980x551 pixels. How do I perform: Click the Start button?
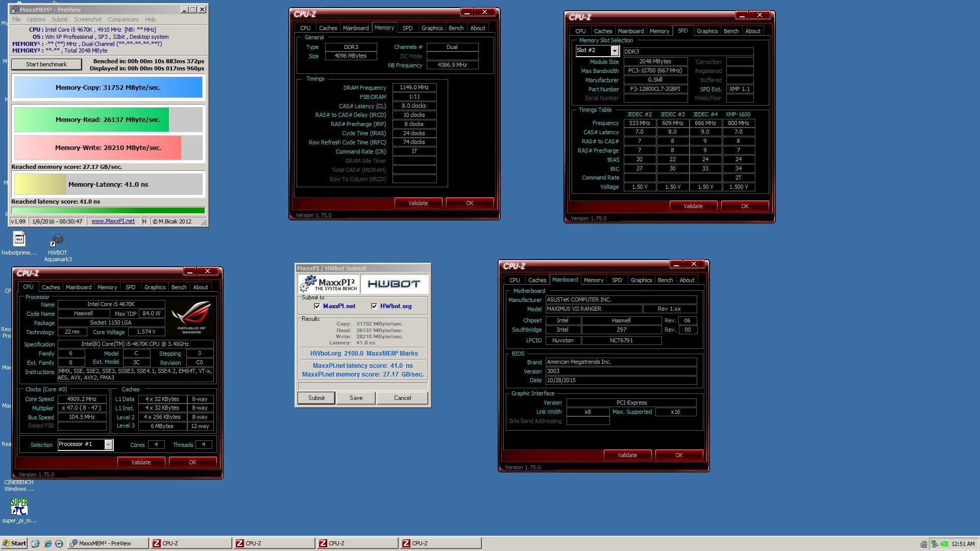point(14,543)
